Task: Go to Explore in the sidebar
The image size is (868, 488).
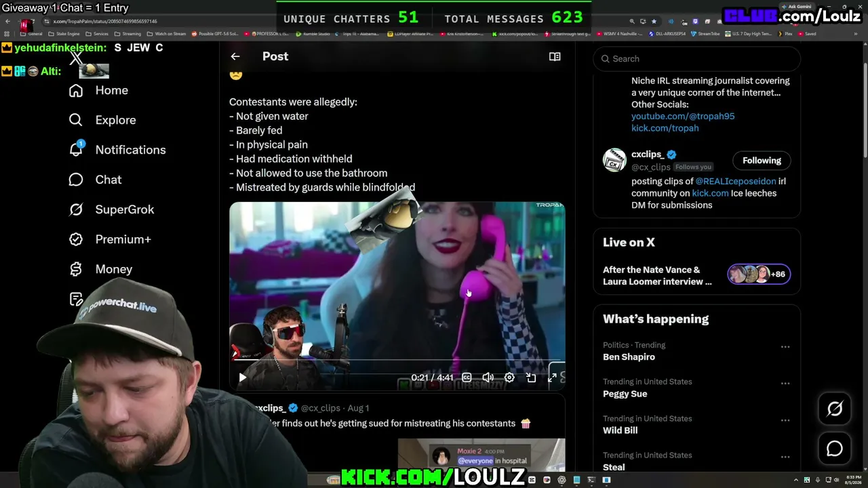Action: [102, 120]
